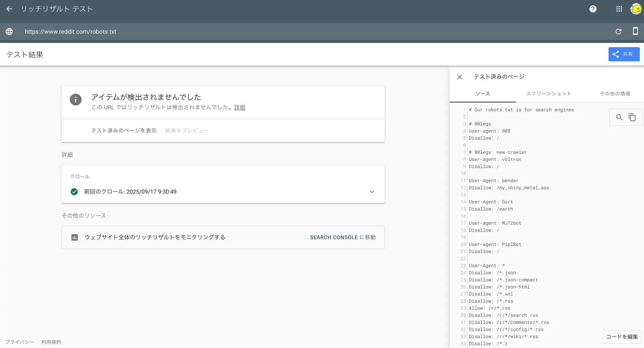Click the account avatar in top corner
This screenshot has width=644, height=348.
point(636,9)
